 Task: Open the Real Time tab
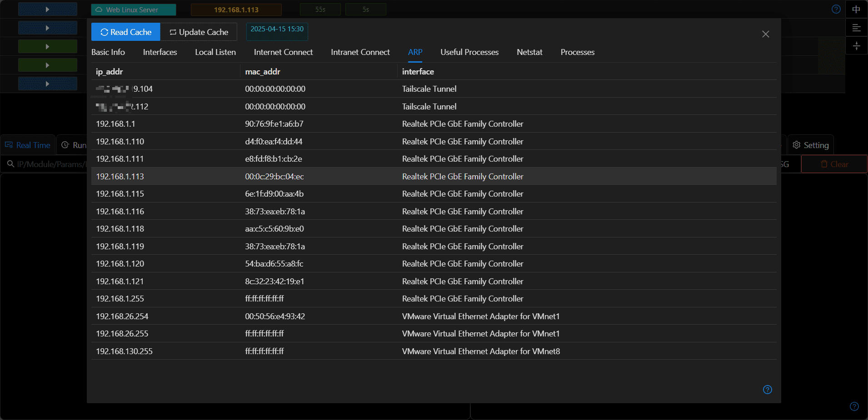click(x=28, y=145)
